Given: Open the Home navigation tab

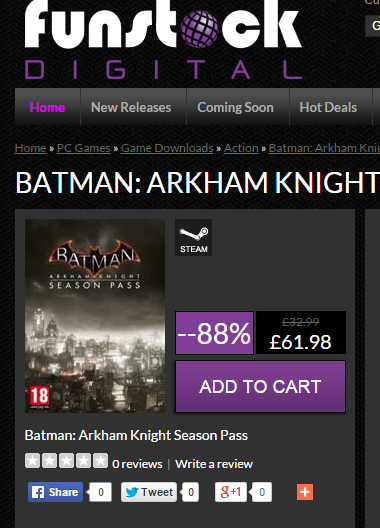Looking at the screenshot, I should click(x=47, y=107).
